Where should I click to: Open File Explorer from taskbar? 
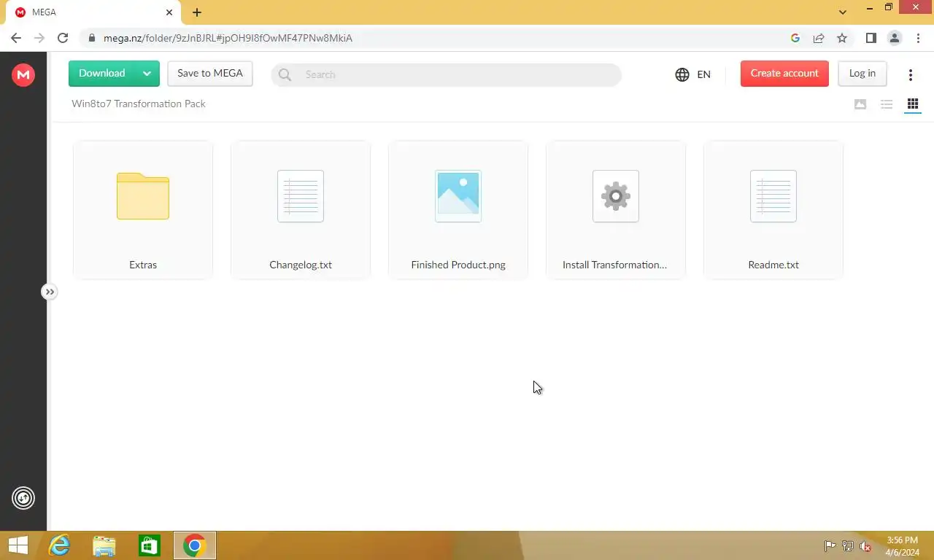pos(104,545)
